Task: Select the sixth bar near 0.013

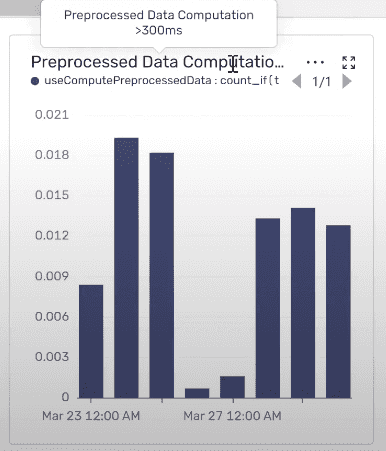Action: pos(268,308)
